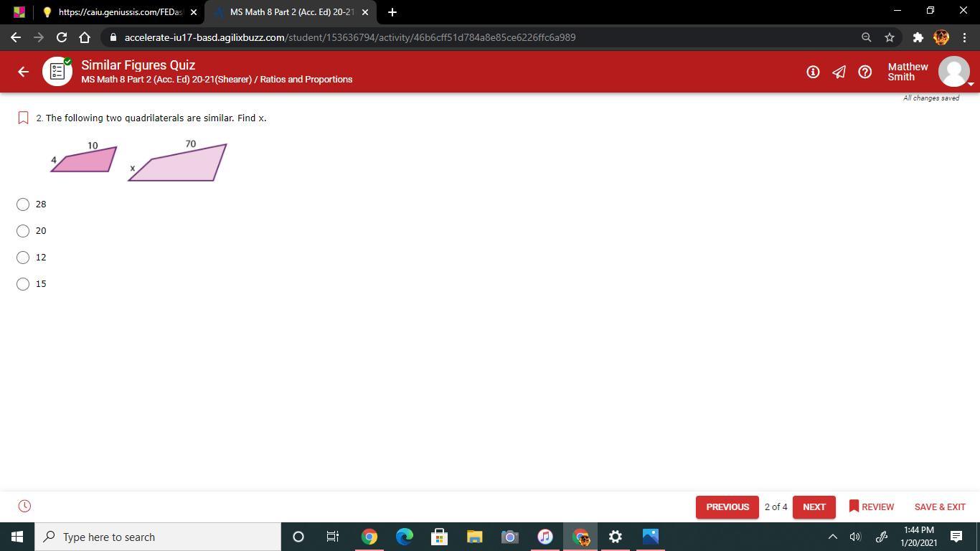Close the caiu.geniussis.com tab
Viewport: 980px width, 551px height.
[x=193, y=12]
